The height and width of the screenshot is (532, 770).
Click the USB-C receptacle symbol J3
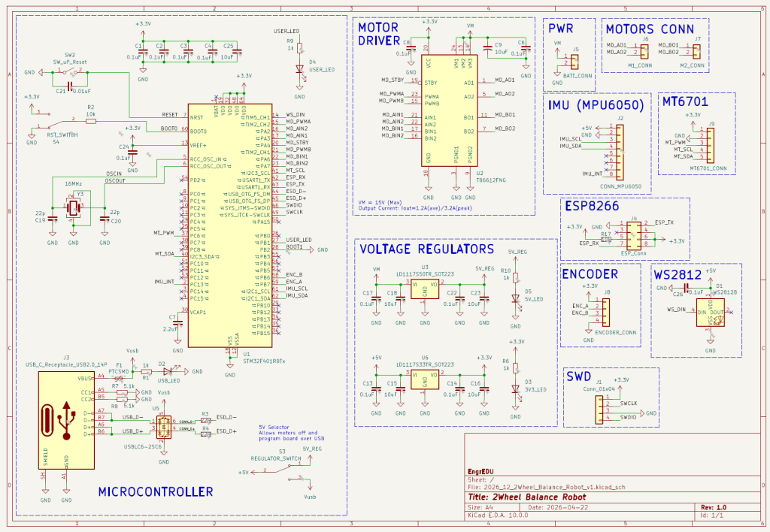(66, 420)
